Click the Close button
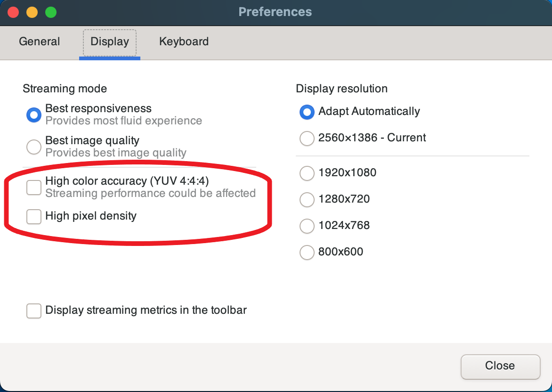 (x=500, y=366)
